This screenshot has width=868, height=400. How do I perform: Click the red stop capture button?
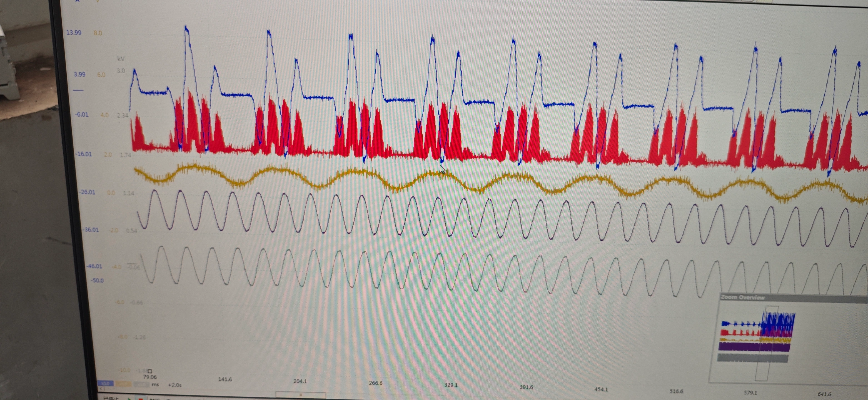coord(141,399)
